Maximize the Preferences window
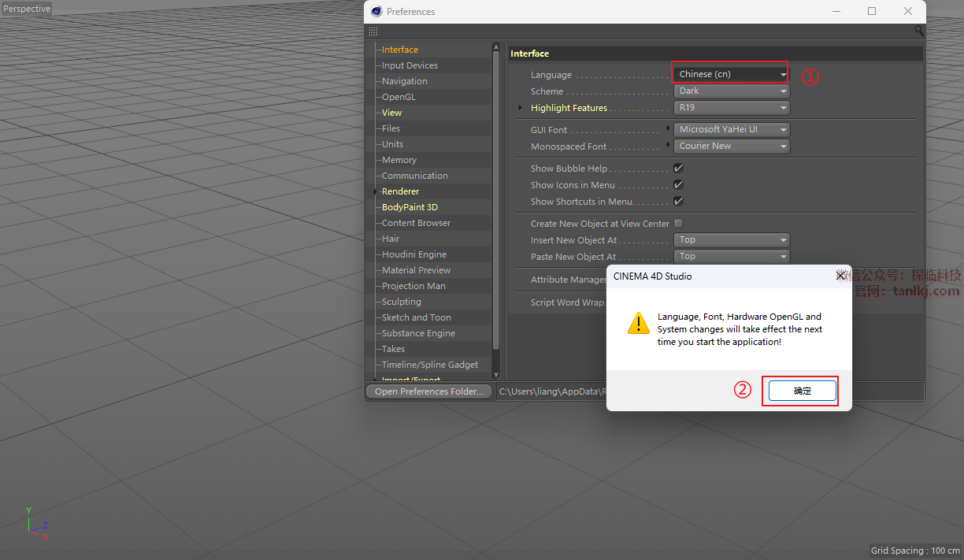964x560 pixels. 872,12
